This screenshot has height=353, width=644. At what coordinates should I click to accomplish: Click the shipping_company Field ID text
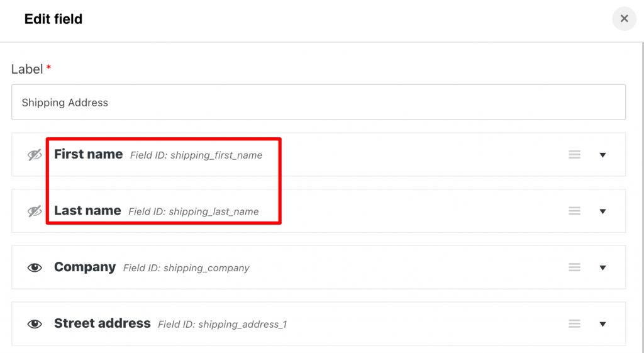click(x=186, y=268)
